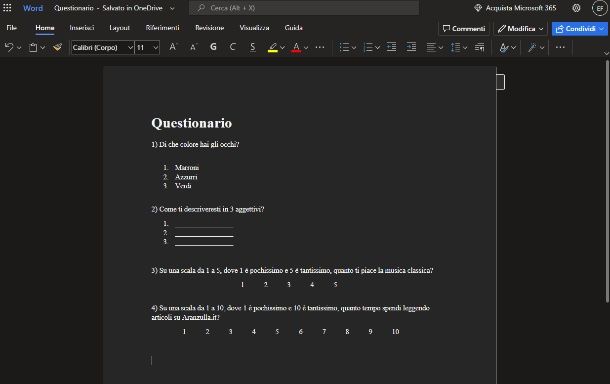This screenshot has height=384, width=610.
Task: Expand the Undo dropdown arrow
Action: point(19,48)
